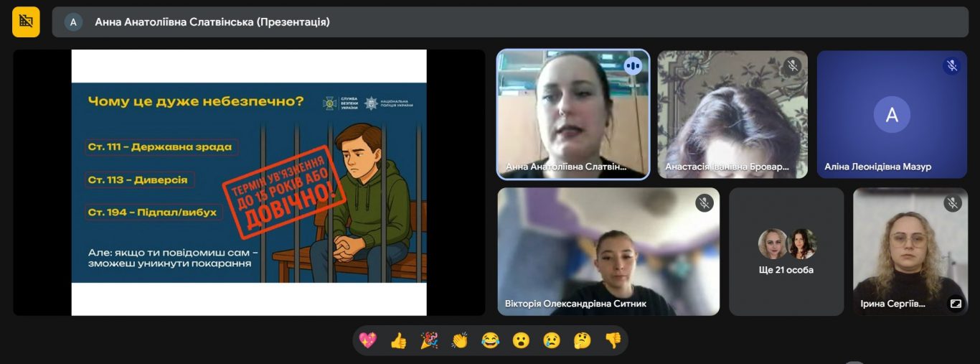Send the thumbs up reaction
Viewport: 980px width, 364px height.
[399, 340]
